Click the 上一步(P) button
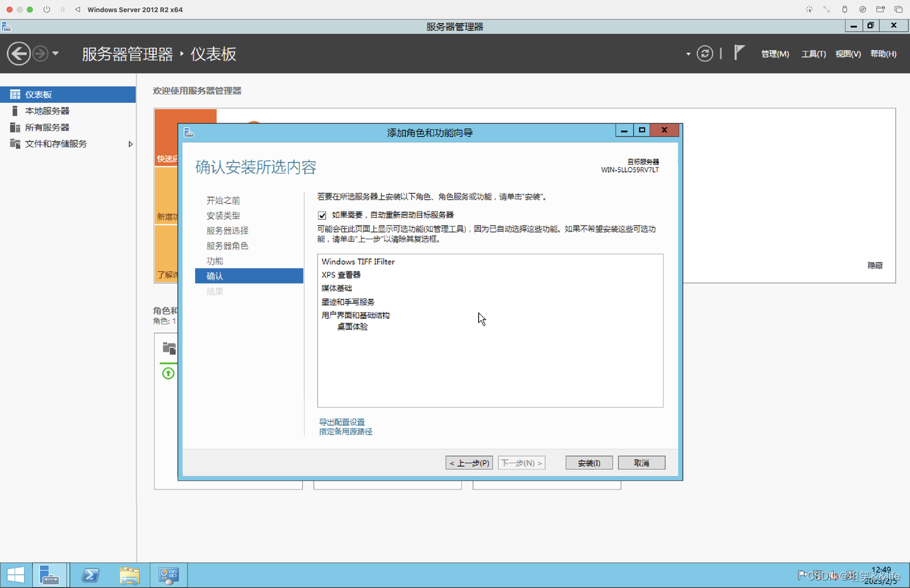Viewport: 910px width, 588px height. [469, 463]
